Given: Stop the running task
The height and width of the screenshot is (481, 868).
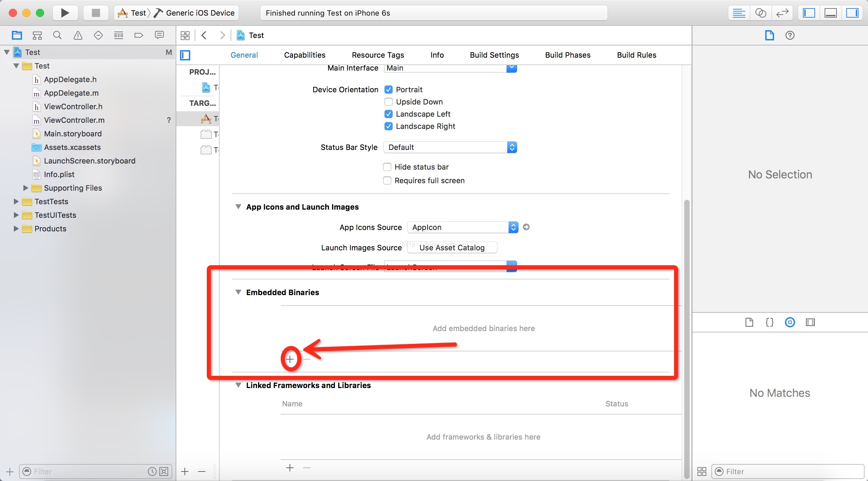Looking at the screenshot, I should pos(96,13).
